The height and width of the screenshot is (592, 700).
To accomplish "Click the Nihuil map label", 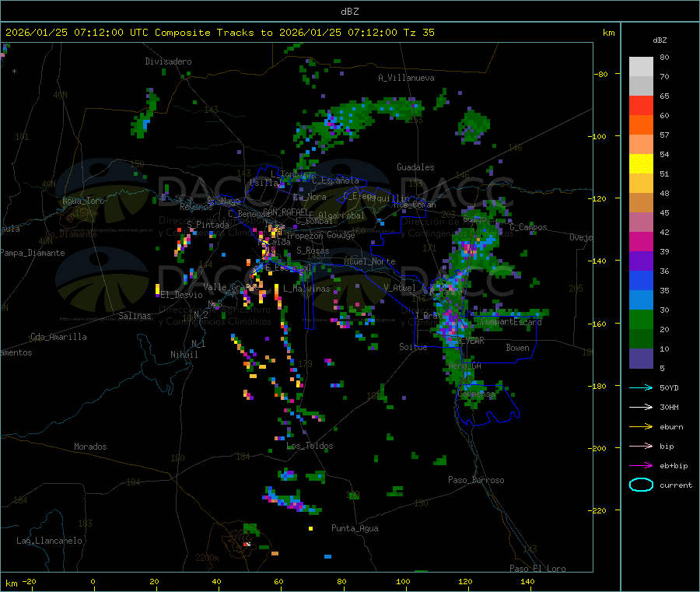I will 184,355.
